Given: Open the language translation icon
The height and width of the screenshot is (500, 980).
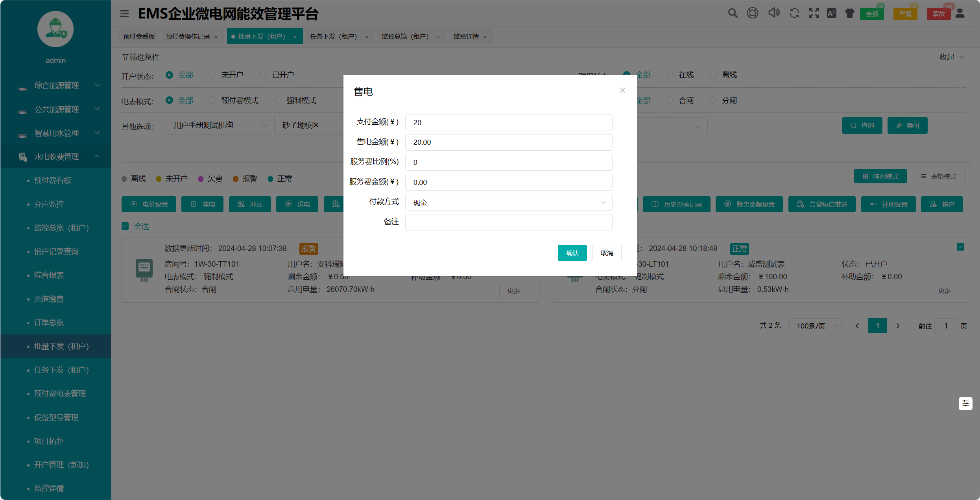Looking at the screenshot, I should [831, 13].
